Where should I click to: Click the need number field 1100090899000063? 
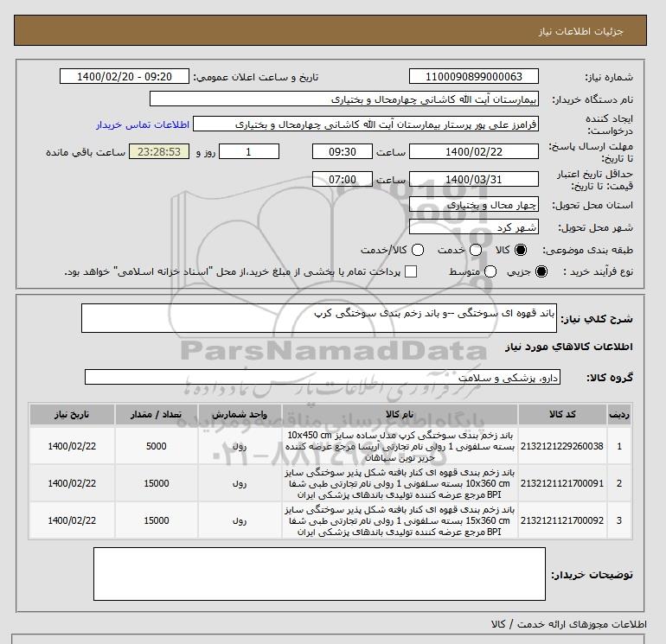point(474,76)
